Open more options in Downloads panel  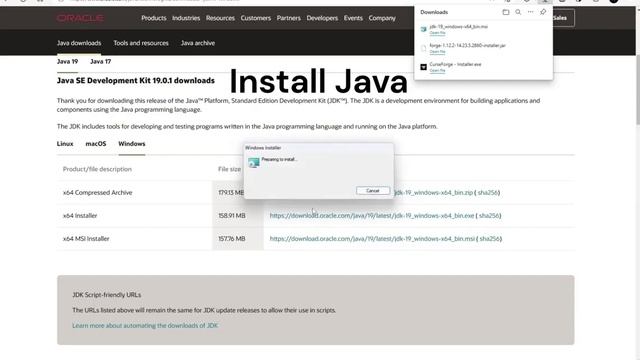[530, 12]
